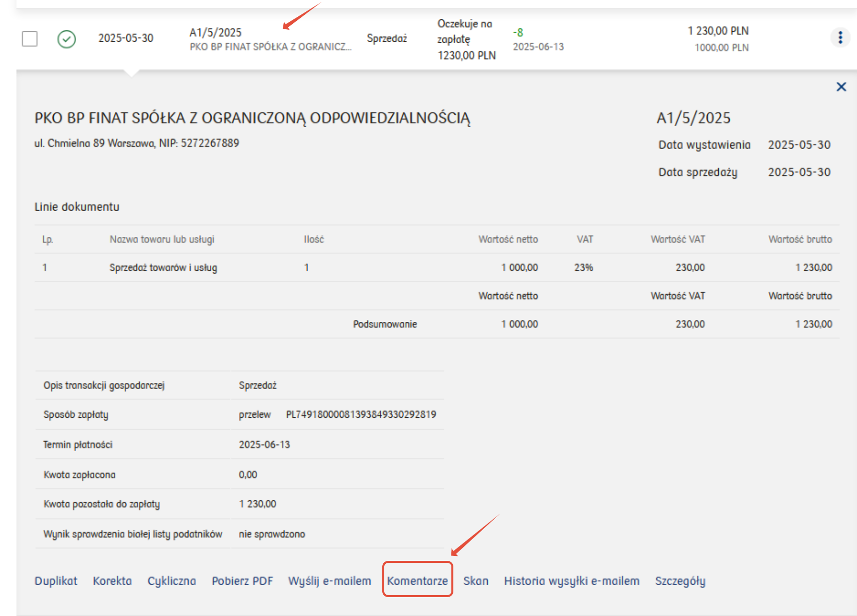Click the status Oczekuje na zapłatę
857x616 pixels.
465,31
